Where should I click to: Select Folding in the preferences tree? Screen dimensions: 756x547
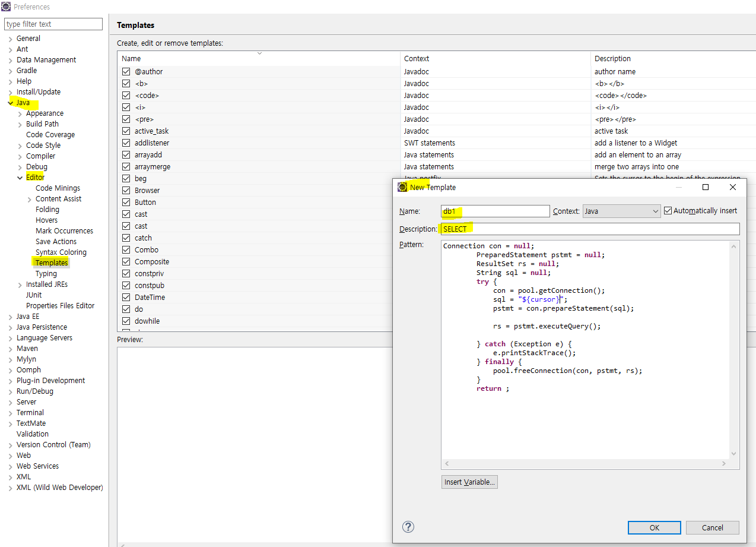[x=47, y=210]
